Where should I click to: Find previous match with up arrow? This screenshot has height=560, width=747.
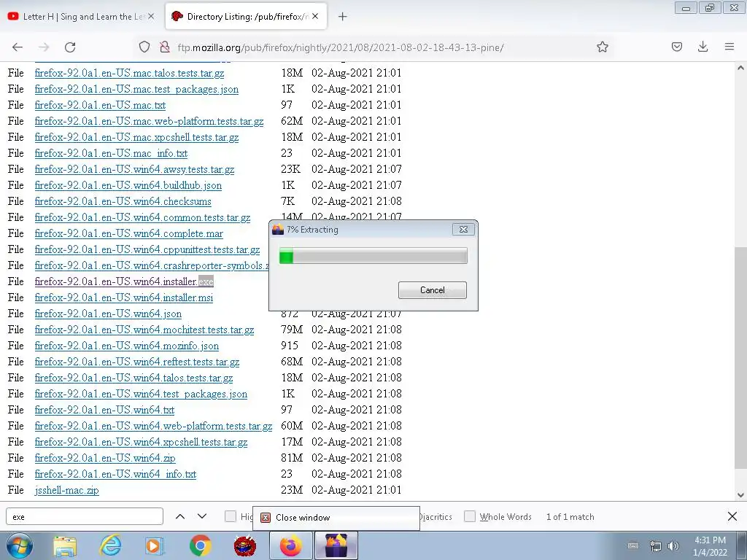(x=180, y=516)
